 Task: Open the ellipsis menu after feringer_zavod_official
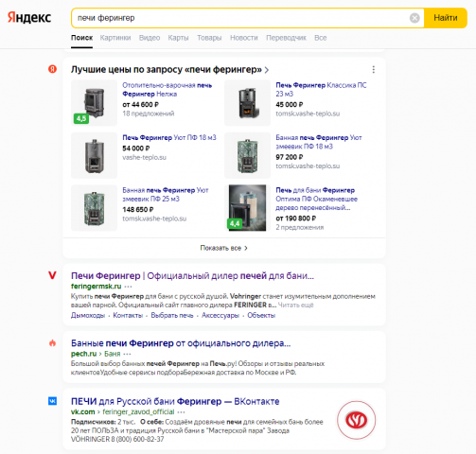[181, 412]
